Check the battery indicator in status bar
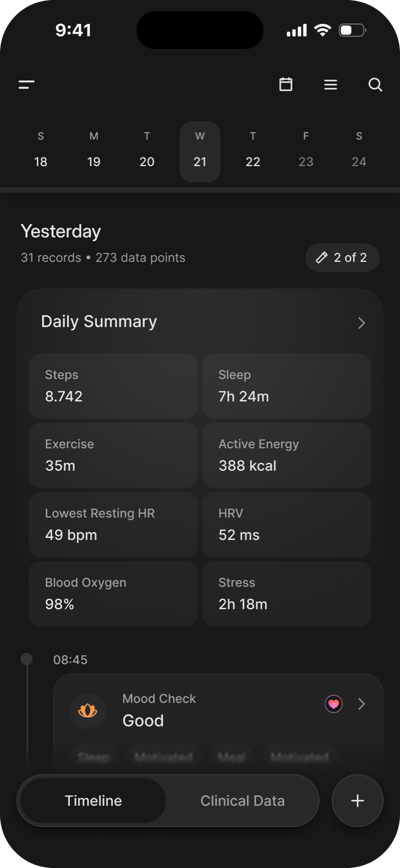The width and height of the screenshot is (400, 868). [x=353, y=30]
